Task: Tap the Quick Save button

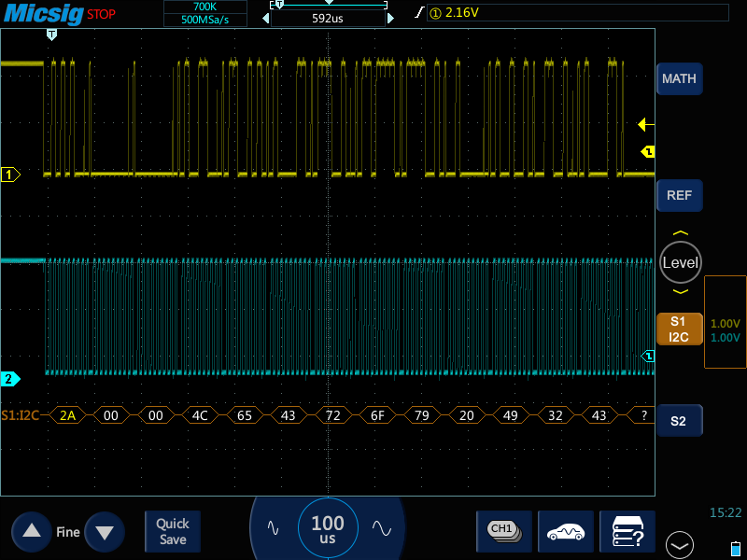Action: click(x=173, y=531)
